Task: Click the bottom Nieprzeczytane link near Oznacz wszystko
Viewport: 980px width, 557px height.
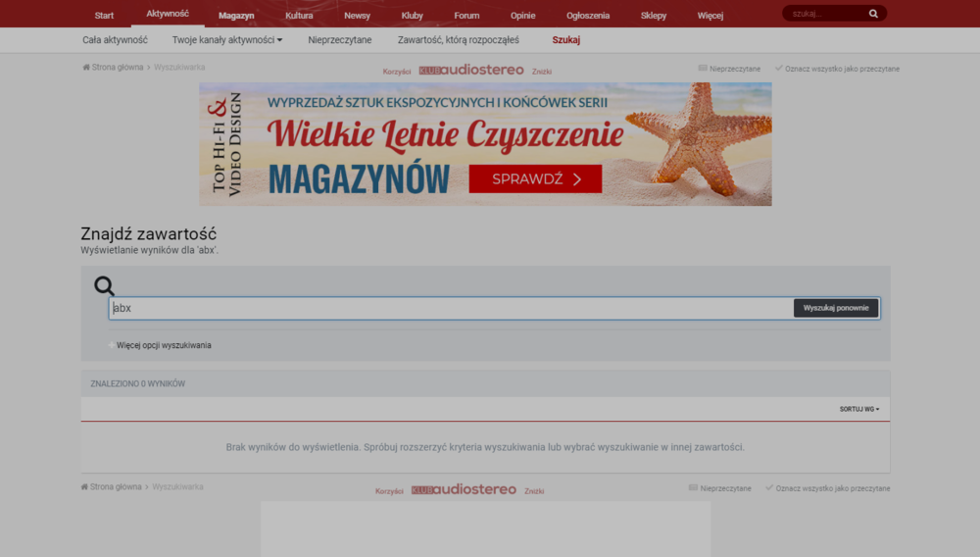Action: coord(720,488)
